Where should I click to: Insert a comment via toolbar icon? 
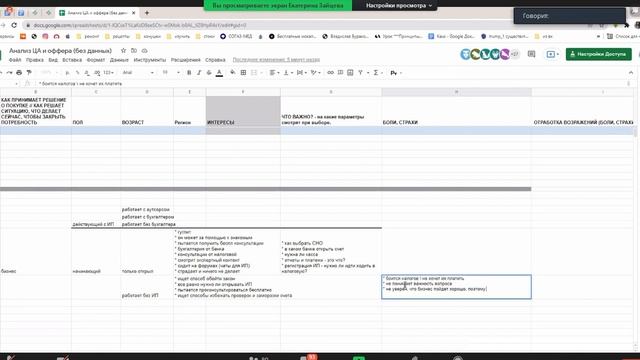click(x=340, y=73)
